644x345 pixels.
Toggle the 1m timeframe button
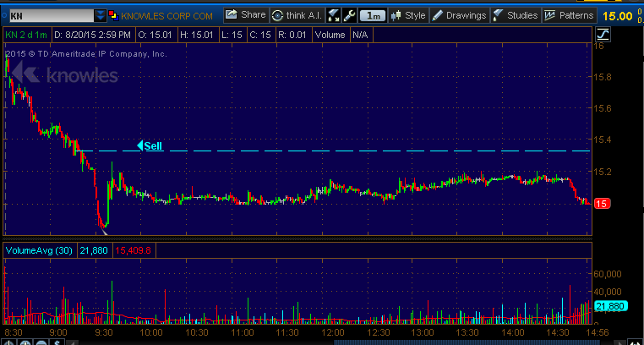[x=372, y=15]
